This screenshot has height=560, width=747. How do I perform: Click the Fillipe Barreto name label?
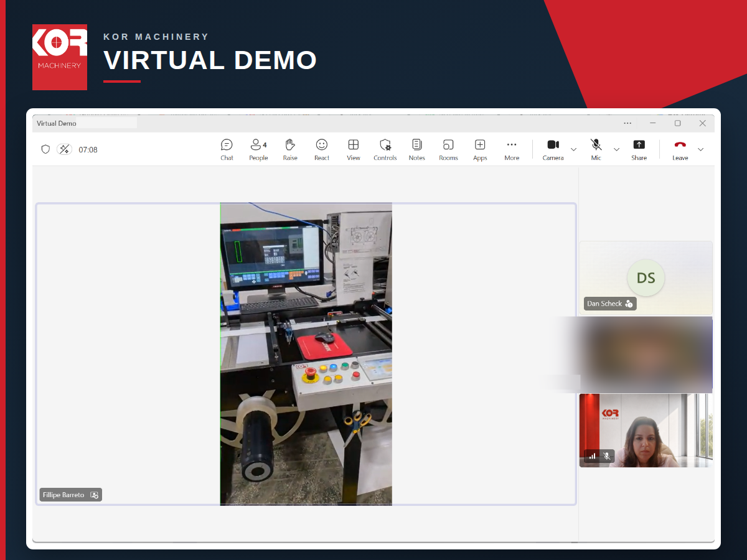(x=63, y=495)
